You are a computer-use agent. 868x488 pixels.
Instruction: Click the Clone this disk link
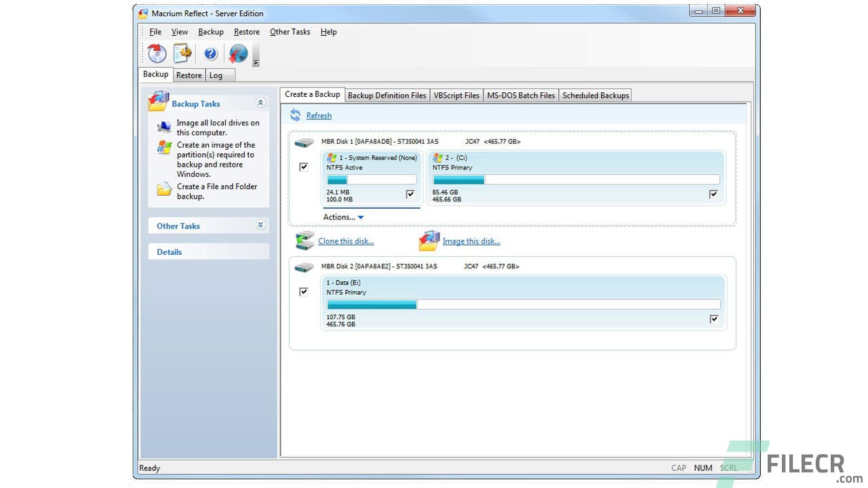pos(346,241)
